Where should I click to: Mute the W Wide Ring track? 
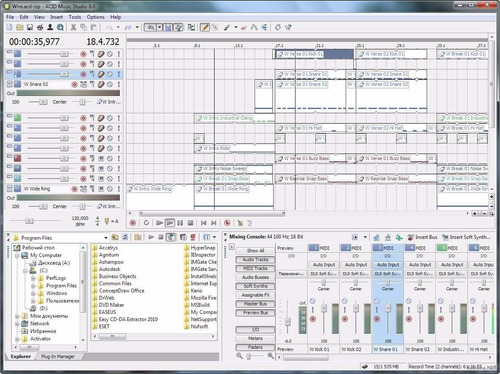(x=110, y=189)
